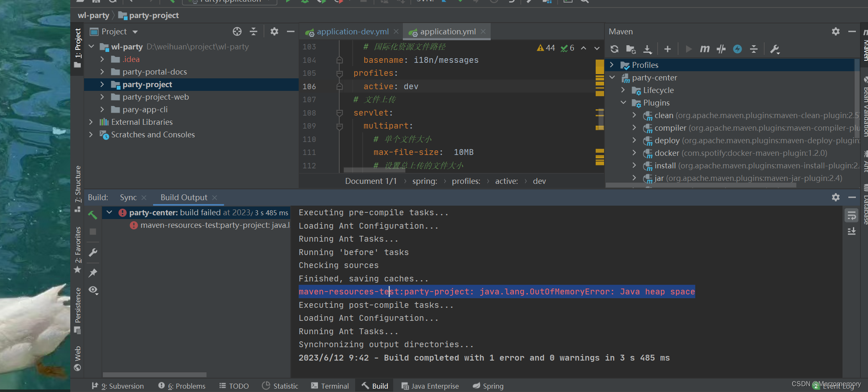Toggle Skip Tests mode in Maven panel
This screenshot has height=392, width=868.
click(x=721, y=49)
